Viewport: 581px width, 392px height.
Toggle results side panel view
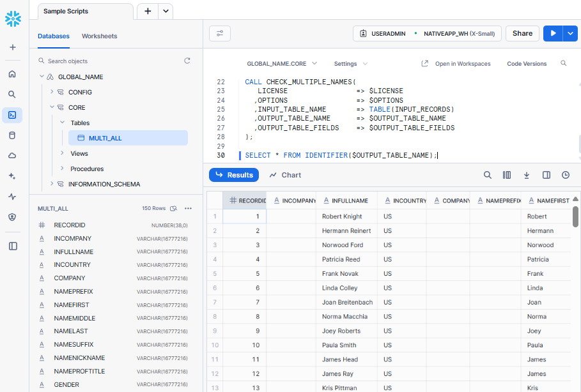(546, 175)
